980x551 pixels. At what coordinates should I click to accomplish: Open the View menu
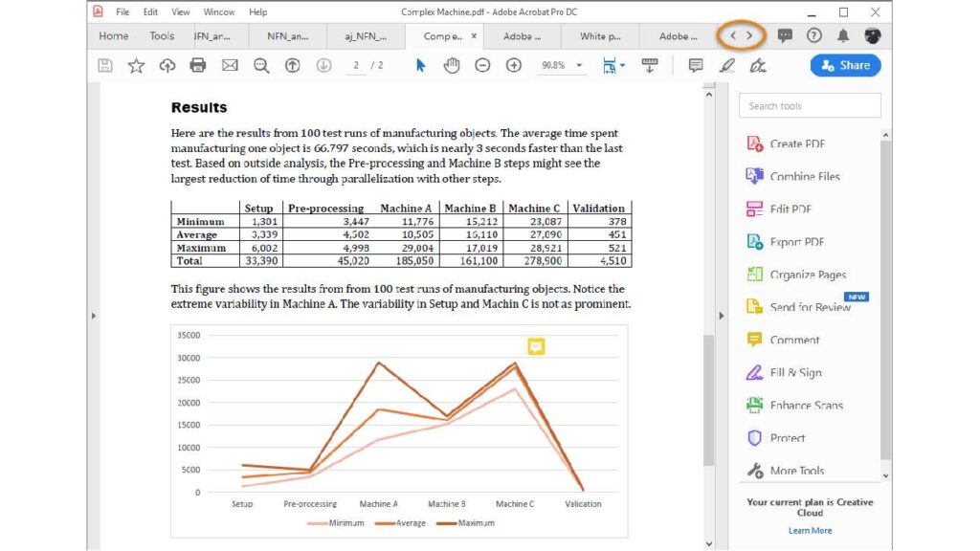180,11
